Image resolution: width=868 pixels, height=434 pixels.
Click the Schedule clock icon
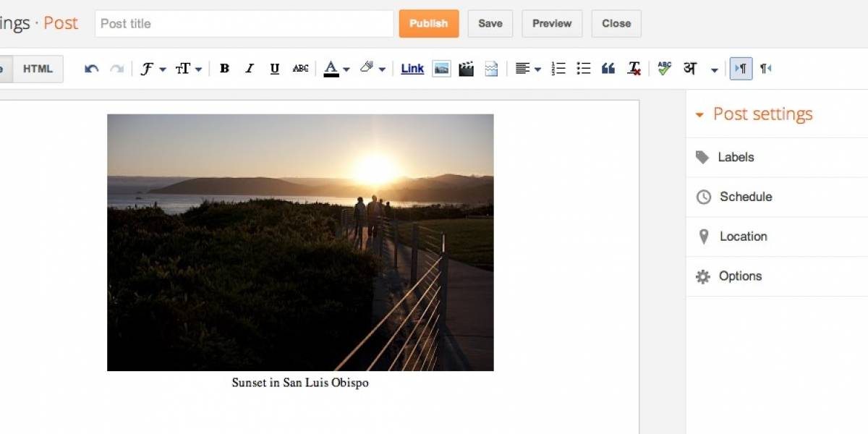703,197
